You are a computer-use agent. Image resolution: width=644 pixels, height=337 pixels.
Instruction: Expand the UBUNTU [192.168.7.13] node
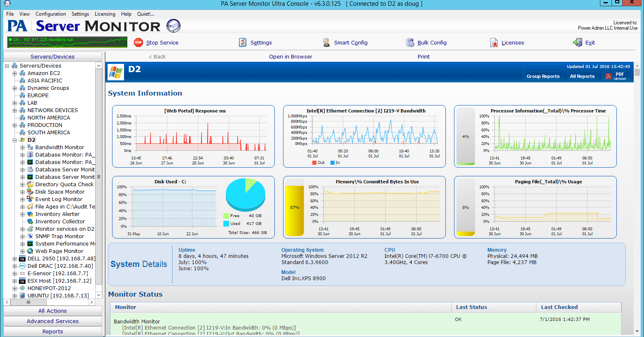[15, 296]
